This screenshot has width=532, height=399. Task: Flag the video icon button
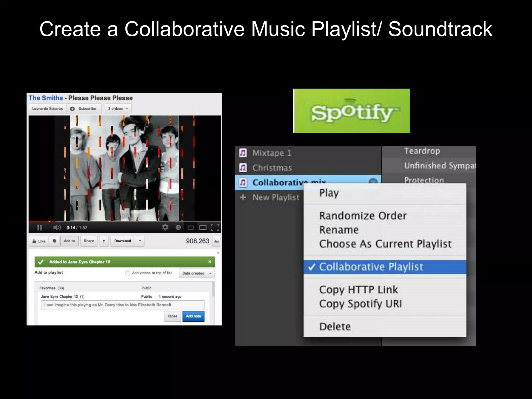[x=104, y=241]
